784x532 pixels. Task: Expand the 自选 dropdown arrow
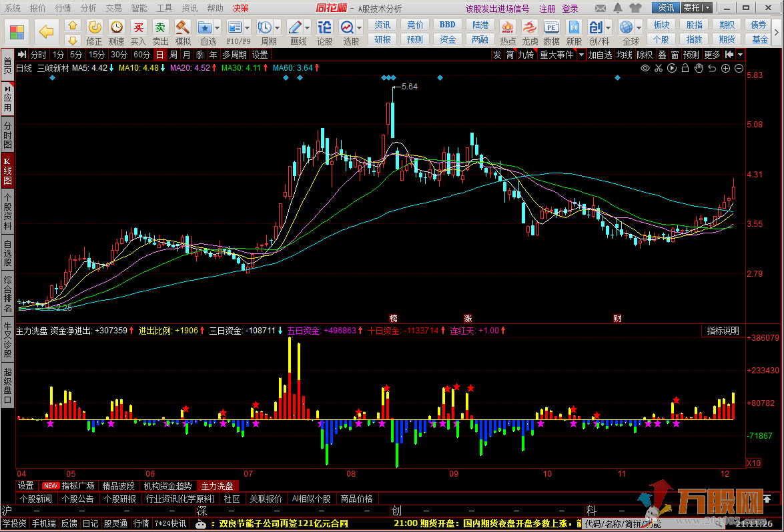pyautogui.click(x=218, y=28)
